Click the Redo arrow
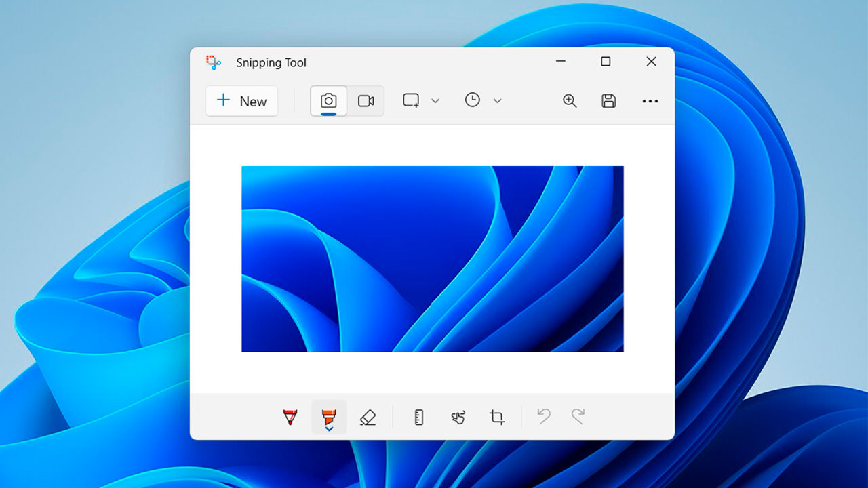 coord(578,416)
